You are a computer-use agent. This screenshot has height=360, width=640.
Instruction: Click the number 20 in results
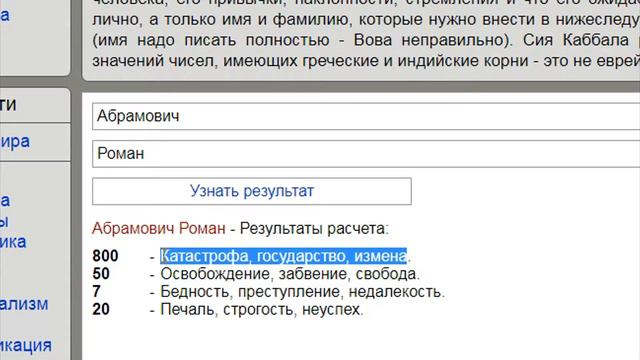(x=101, y=309)
